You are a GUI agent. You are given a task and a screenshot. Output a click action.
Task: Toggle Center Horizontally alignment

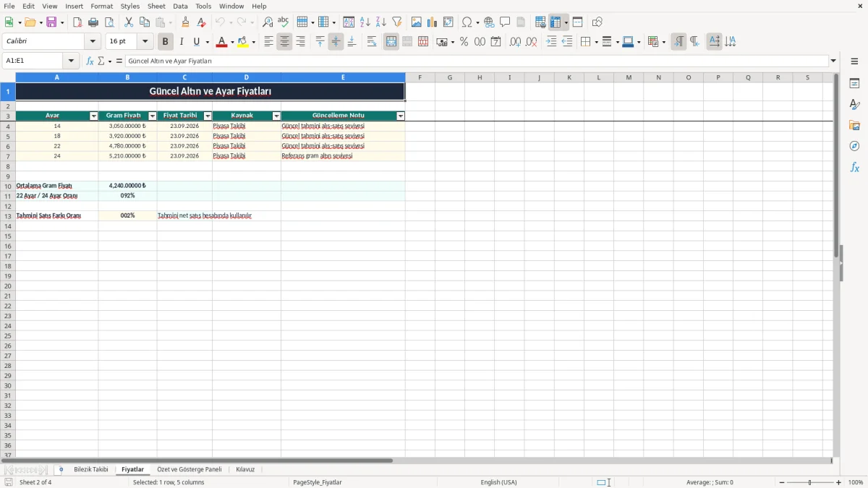point(284,42)
